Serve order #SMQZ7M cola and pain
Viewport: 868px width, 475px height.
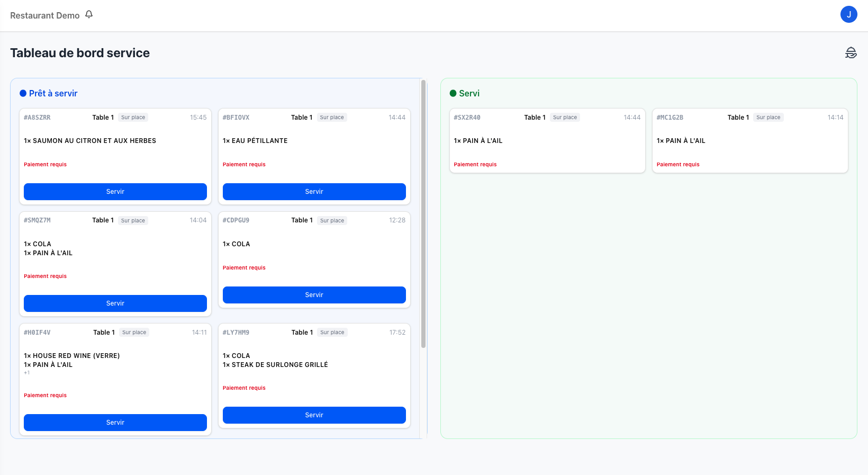(115, 303)
